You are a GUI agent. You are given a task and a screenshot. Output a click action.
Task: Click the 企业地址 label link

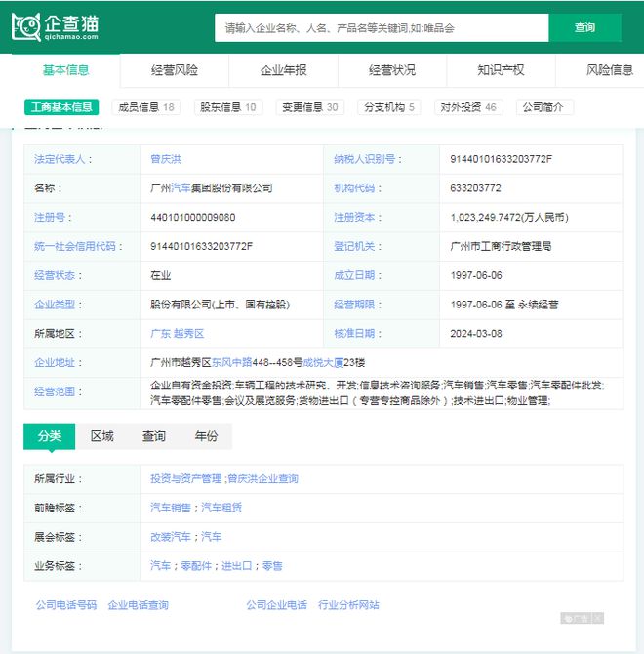(55, 362)
